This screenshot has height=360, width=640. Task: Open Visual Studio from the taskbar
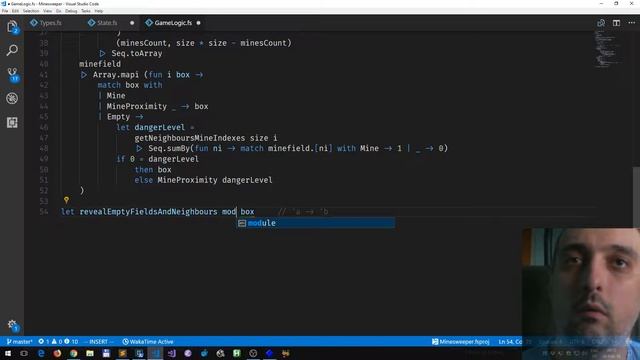171,353
